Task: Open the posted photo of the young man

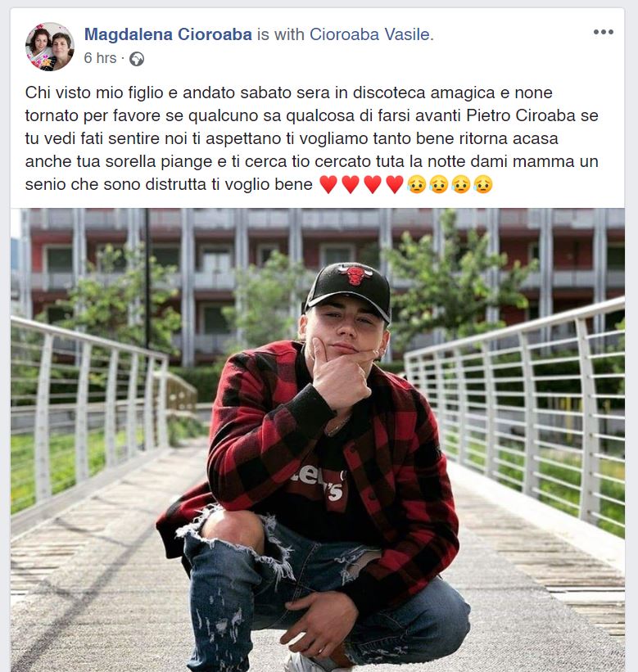Action: pos(317,440)
